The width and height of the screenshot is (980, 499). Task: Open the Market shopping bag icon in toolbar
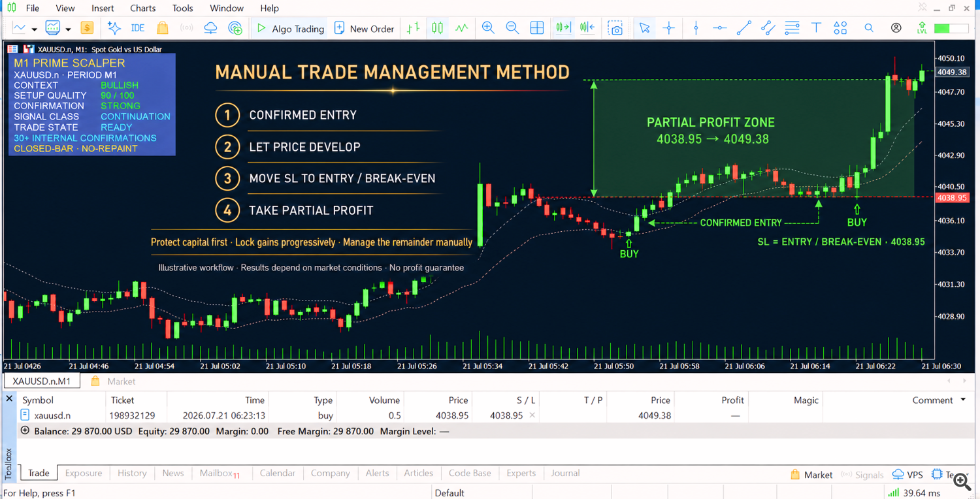click(163, 28)
